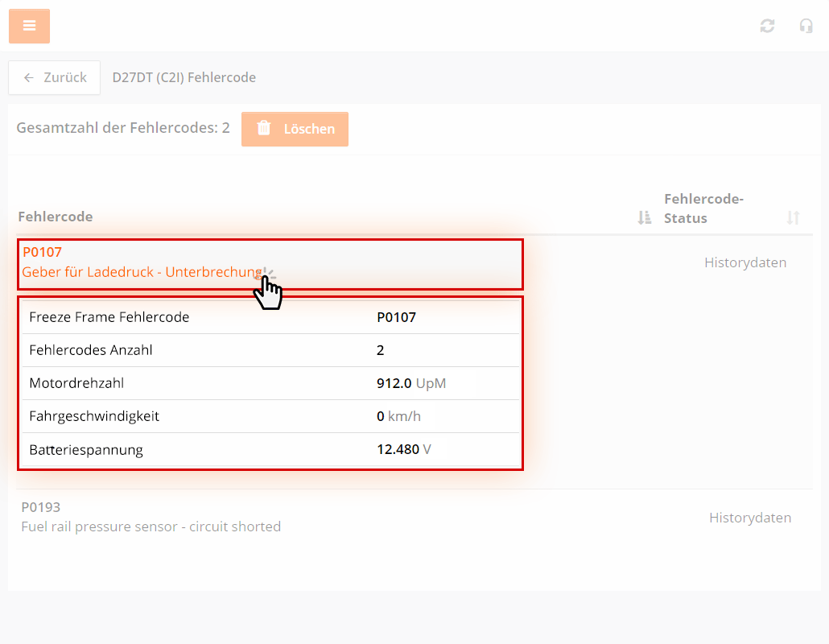Select the Freeze Frame Fehlercode row
Image resolution: width=829 pixels, height=644 pixels.
(270, 317)
